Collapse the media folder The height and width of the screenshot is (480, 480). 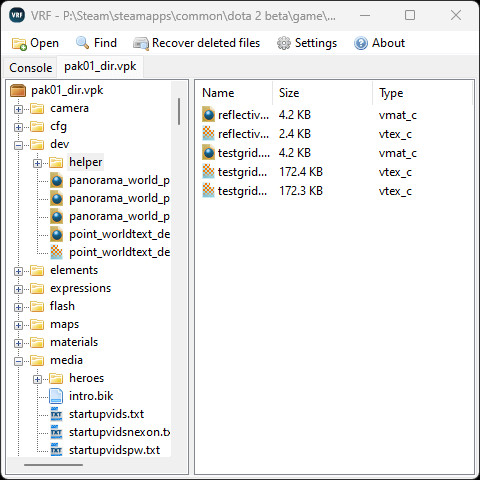click(18, 361)
